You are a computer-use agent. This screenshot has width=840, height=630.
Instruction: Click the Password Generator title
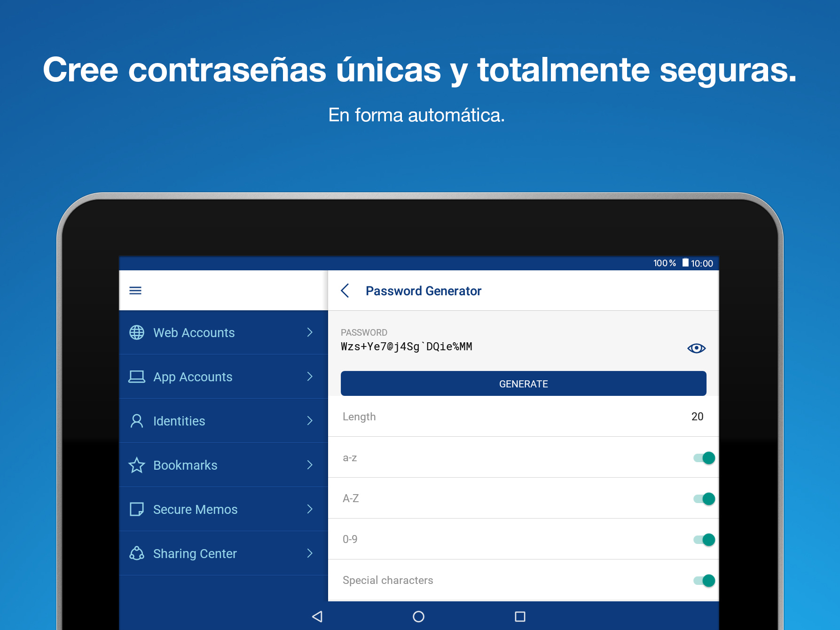(x=424, y=291)
